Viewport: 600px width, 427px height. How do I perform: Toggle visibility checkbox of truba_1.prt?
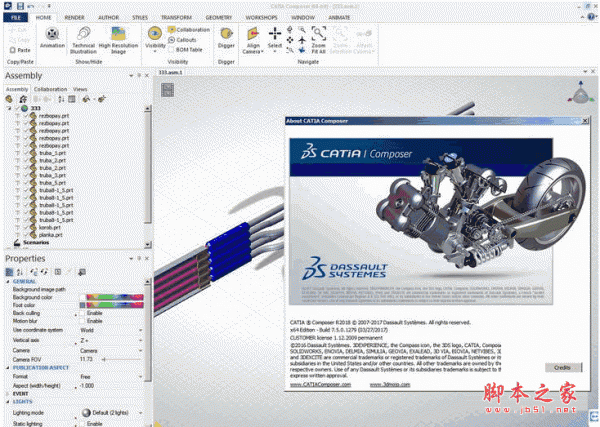tap(26, 153)
